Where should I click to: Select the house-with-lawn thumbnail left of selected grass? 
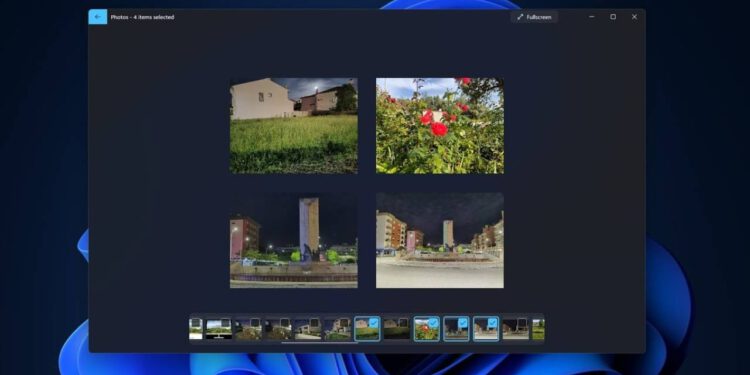point(338,329)
